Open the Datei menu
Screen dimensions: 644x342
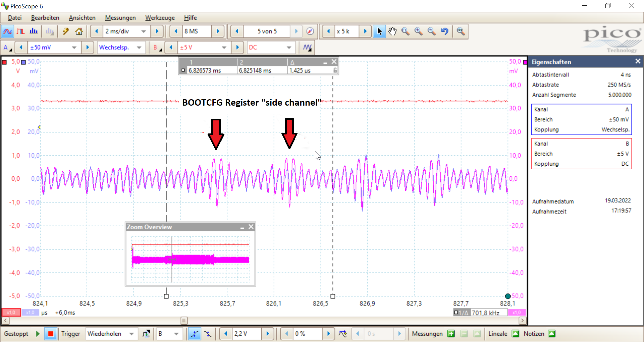click(15, 18)
